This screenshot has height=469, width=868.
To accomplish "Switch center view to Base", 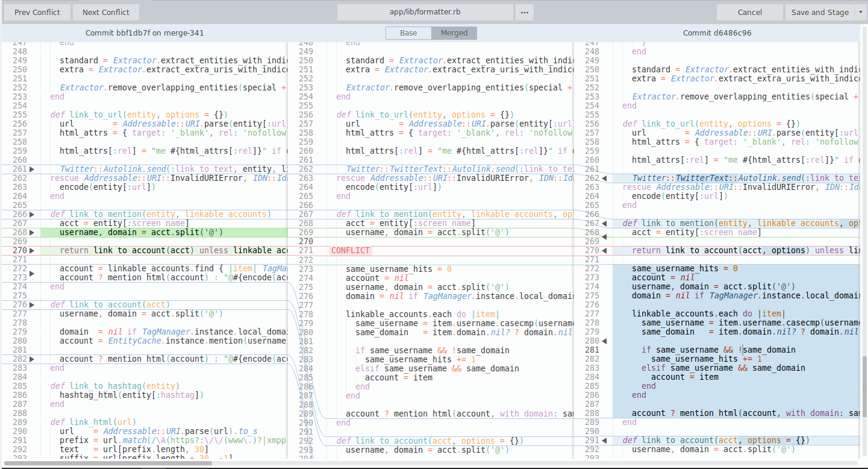I will click(408, 33).
